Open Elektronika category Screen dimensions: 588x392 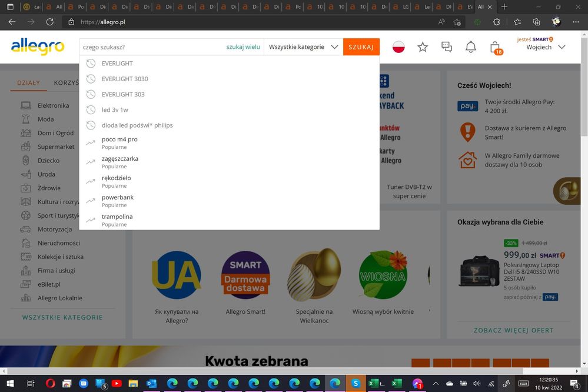click(x=53, y=105)
